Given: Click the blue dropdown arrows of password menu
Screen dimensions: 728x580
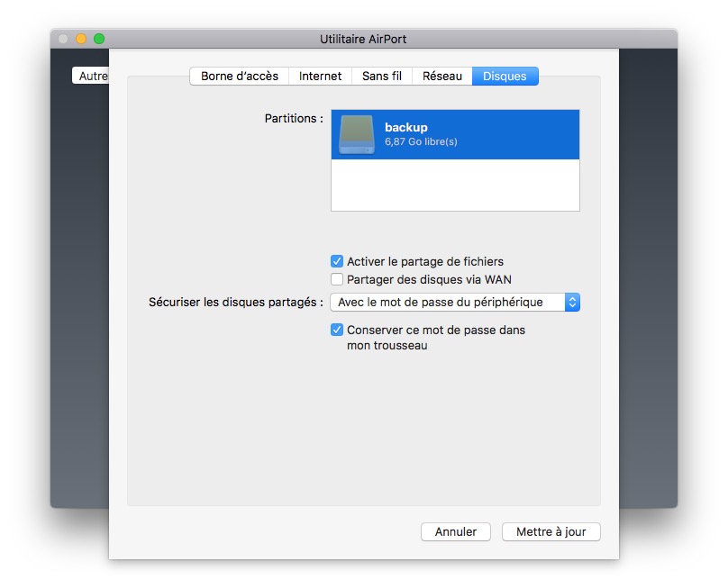Looking at the screenshot, I should (572, 302).
